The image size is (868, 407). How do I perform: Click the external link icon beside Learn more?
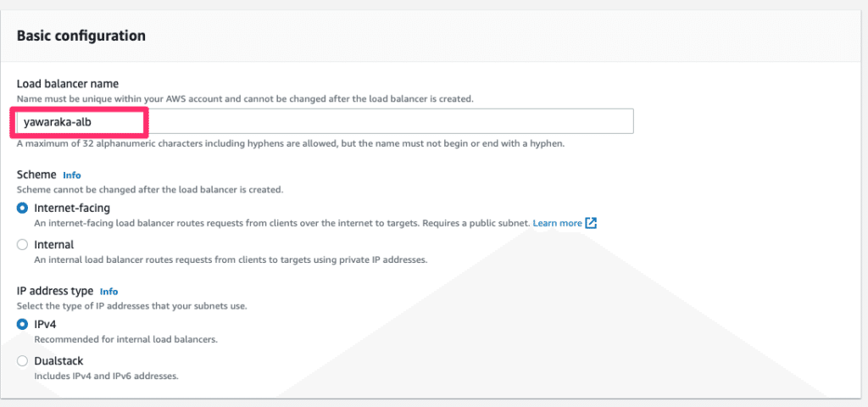[592, 223]
